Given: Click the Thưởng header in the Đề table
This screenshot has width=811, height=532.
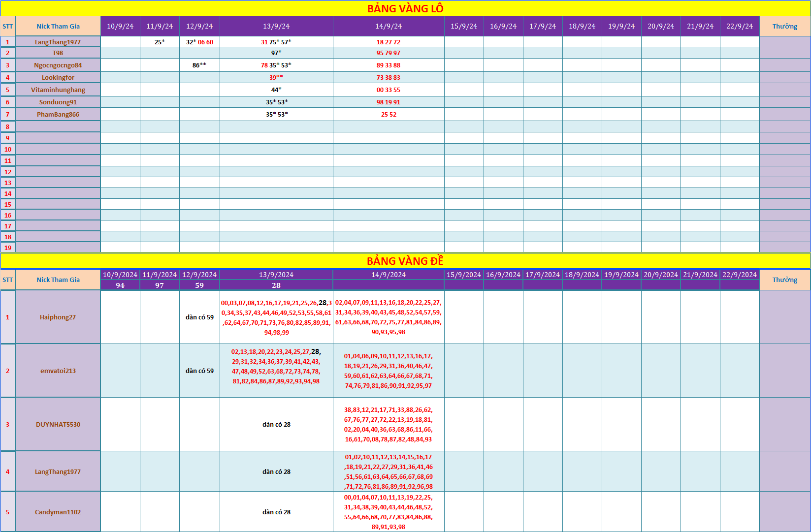Looking at the screenshot, I should pos(785,280).
